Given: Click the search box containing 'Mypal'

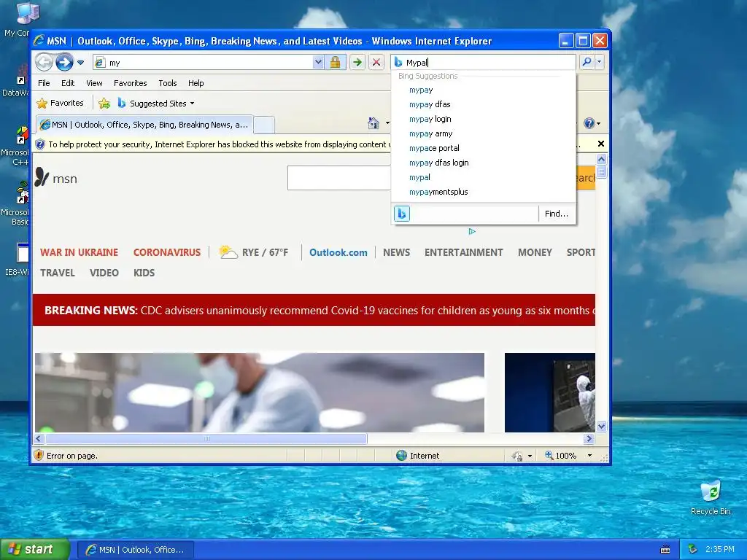Looking at the screenshot, I should click(483, 63).
